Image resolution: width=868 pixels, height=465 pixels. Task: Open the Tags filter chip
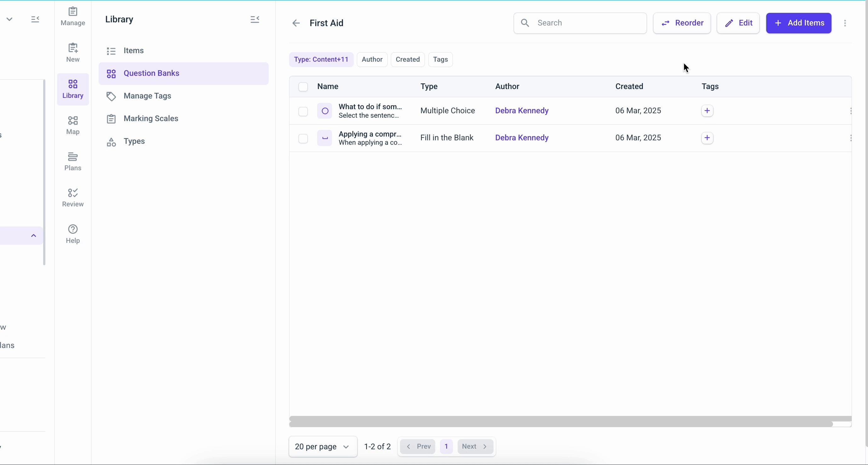[440, 59]
